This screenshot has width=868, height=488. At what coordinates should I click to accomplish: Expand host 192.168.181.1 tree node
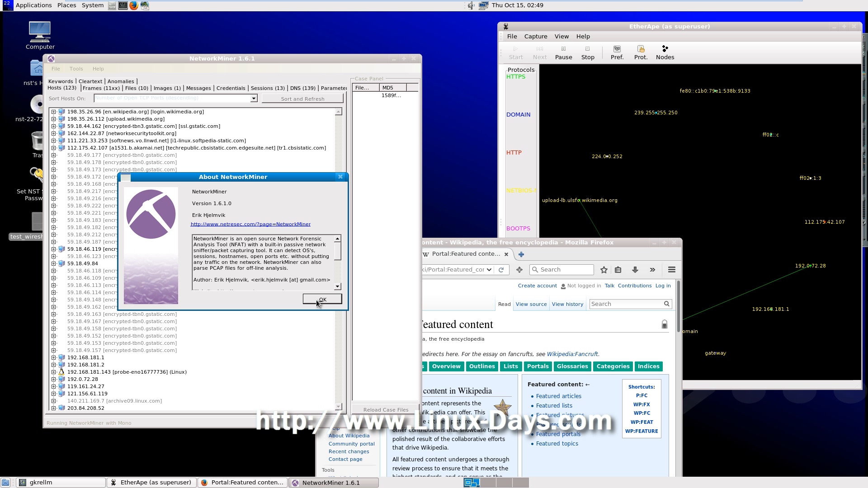(x=53, y=357)
